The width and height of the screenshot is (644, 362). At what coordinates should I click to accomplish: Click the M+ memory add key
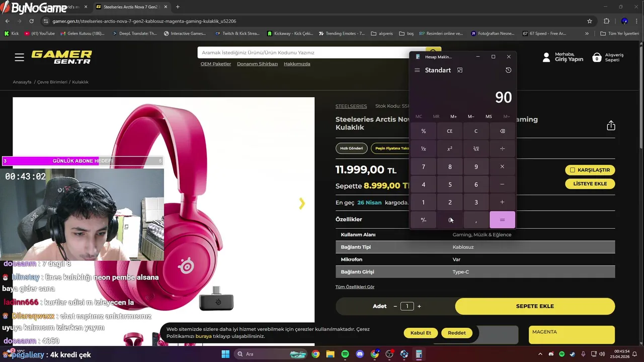[454, 117]
